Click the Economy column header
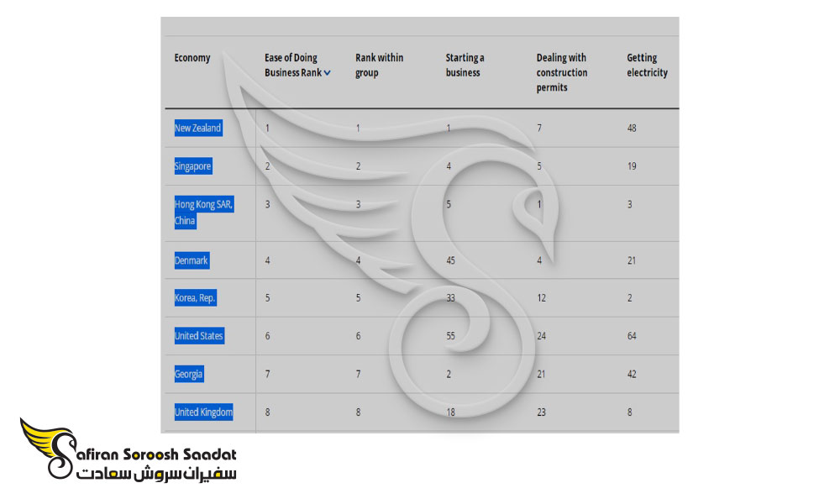Screen dimensions: 840x504 click(192, 58)
